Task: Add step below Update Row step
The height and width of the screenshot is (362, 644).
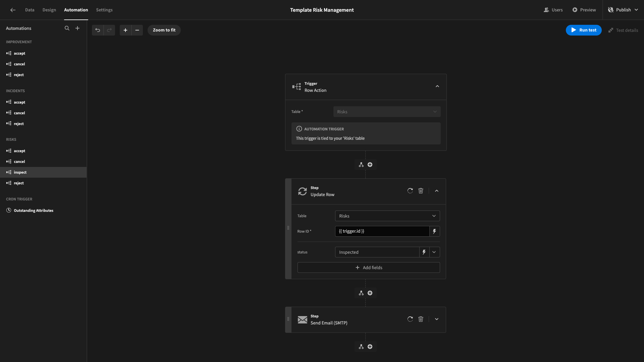Action: coord(370,293)
